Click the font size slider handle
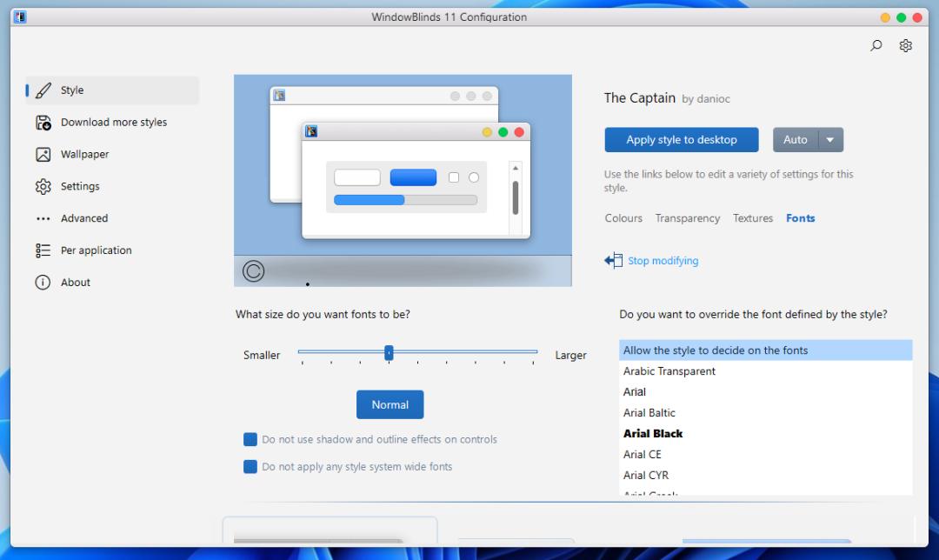The height and width of the screenshot is (560, 939). point(389,352)
